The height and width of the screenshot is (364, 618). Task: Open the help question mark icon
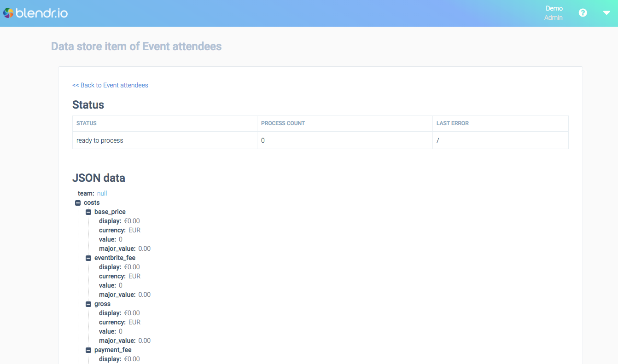[583, 13]
